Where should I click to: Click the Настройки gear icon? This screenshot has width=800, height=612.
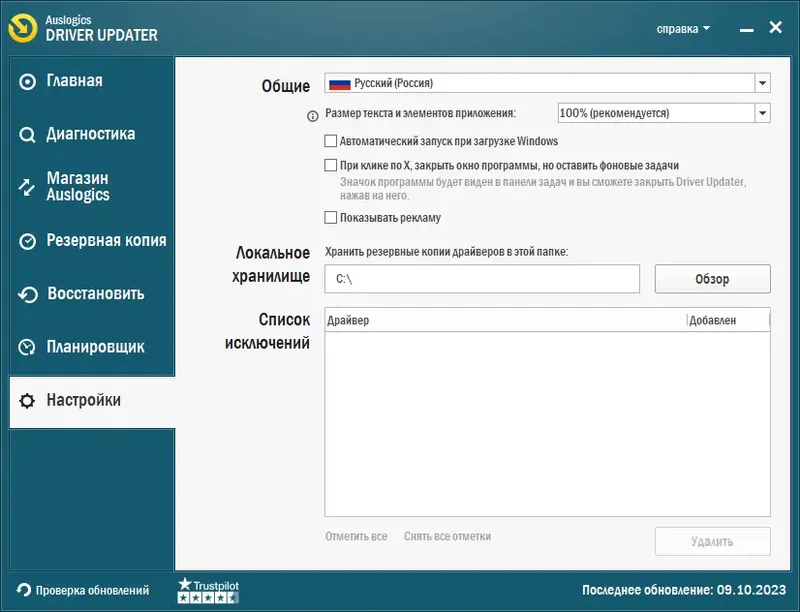coord(27,400)
